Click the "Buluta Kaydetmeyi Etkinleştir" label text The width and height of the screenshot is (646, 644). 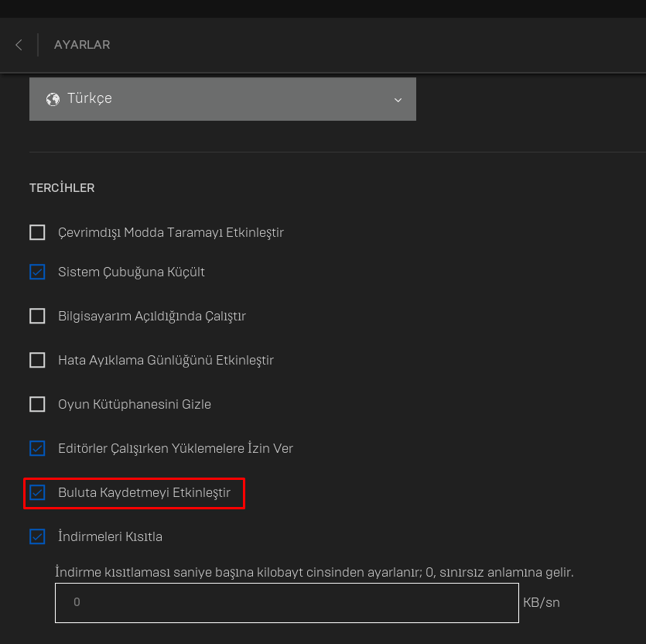click(144, 492)
